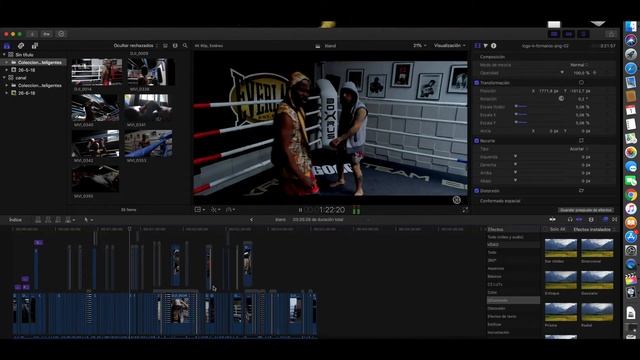Toggle audio skimming (headphones icon)

pos(570,220)
